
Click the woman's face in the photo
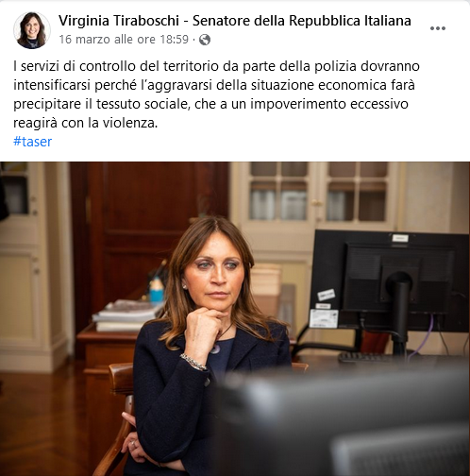[x=215, y=274]
